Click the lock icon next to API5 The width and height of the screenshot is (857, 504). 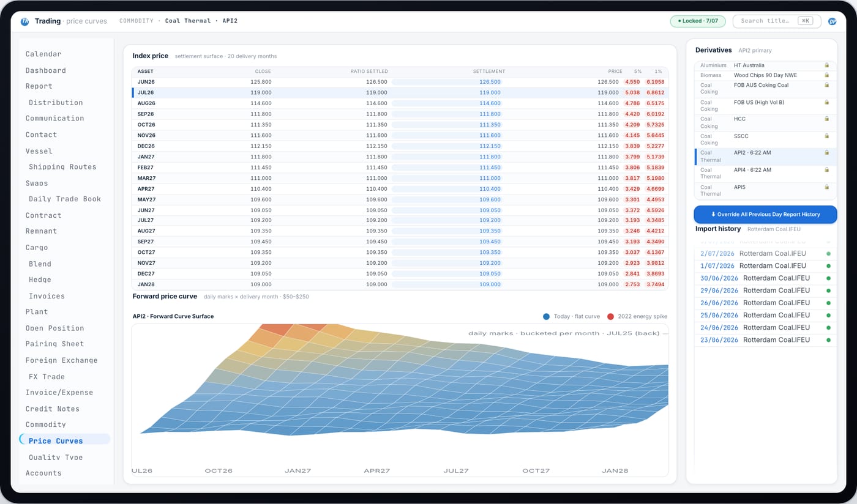tap(826, 187)
